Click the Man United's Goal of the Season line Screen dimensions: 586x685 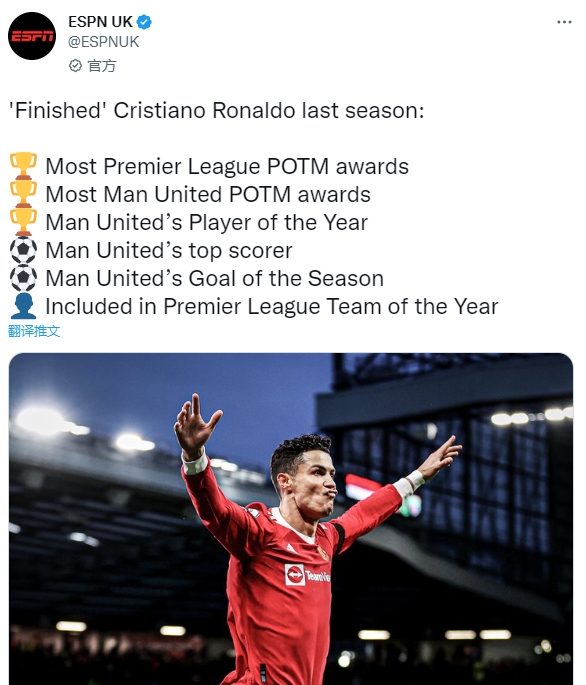(x=215, y=279)
